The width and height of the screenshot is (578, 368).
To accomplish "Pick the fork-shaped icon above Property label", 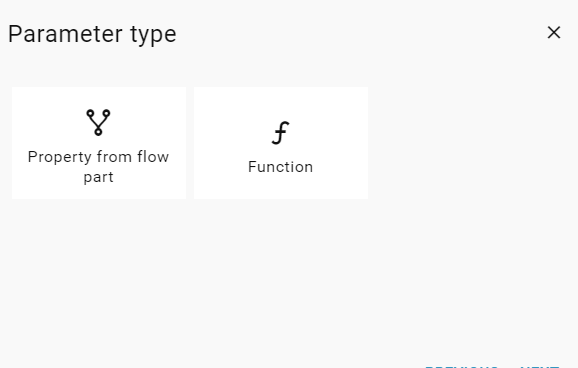I will pyautogui.click(x=98, y=122).
